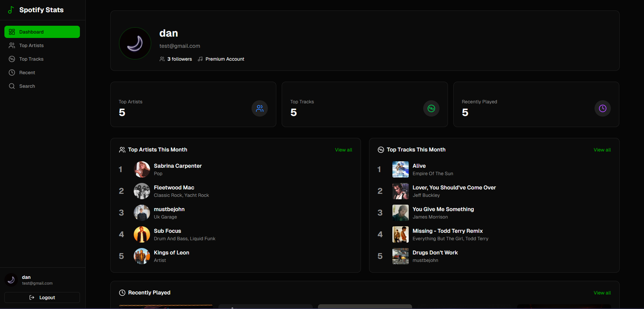This screenshot has width=644, height=309.
Task: Open the Dashboard menu item
Action: click(42, 32)
